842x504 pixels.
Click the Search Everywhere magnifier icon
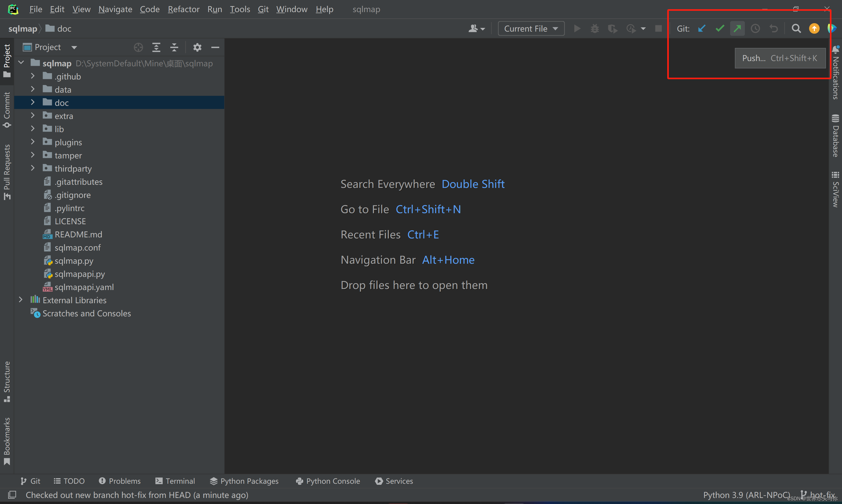pos(795,28)
